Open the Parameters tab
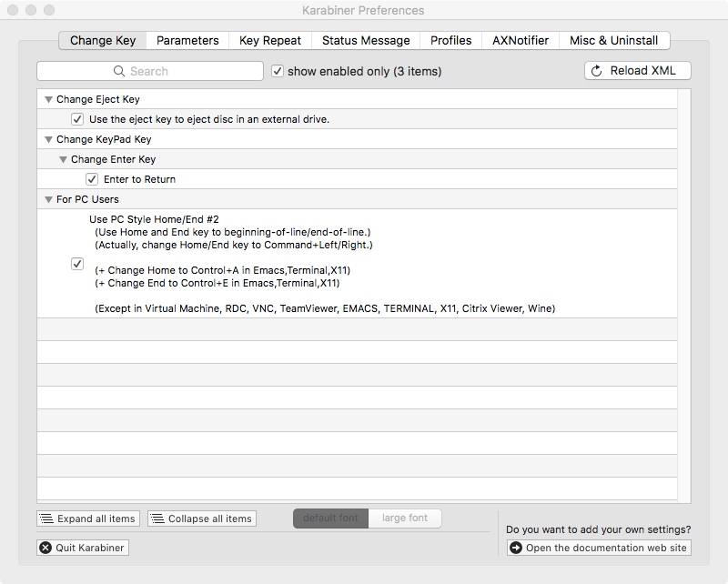 [187, 40]
